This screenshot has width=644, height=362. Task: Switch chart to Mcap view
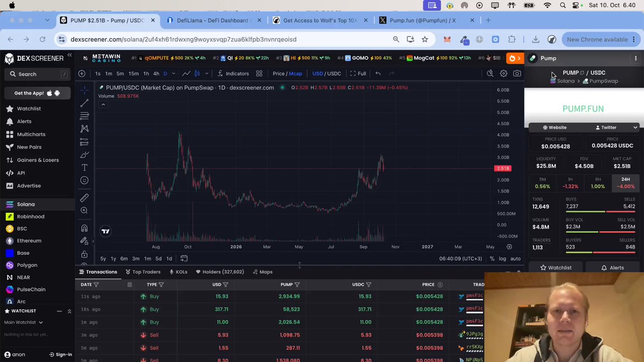point(296,73)
